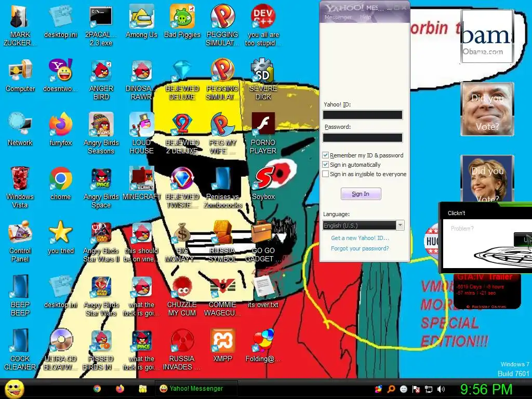Select the Yahoo icon labeled doesntwo...

(60, 75)
